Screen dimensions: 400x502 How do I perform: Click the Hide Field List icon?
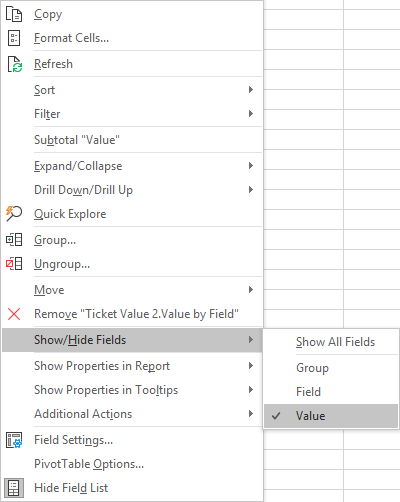pos(14,488)
